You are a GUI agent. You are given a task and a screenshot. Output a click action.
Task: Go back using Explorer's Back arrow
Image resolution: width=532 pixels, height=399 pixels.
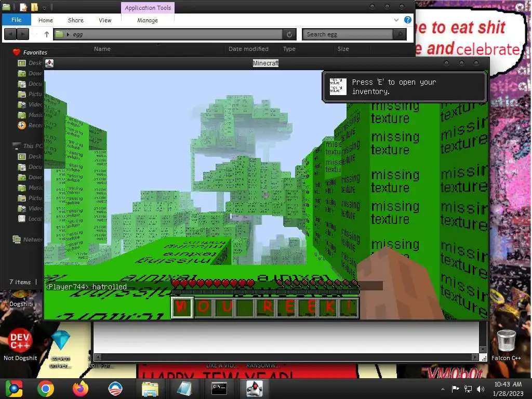(10, 34)
